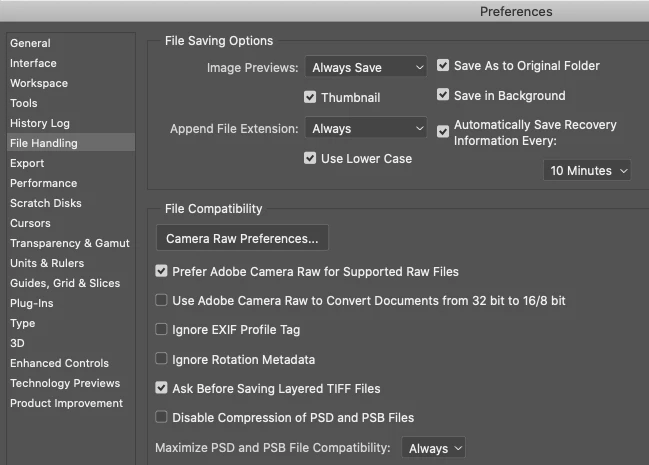This screenshot has width=649, height=465.
Task: Disable Use Lower Case checkbox
Action: 311,158
